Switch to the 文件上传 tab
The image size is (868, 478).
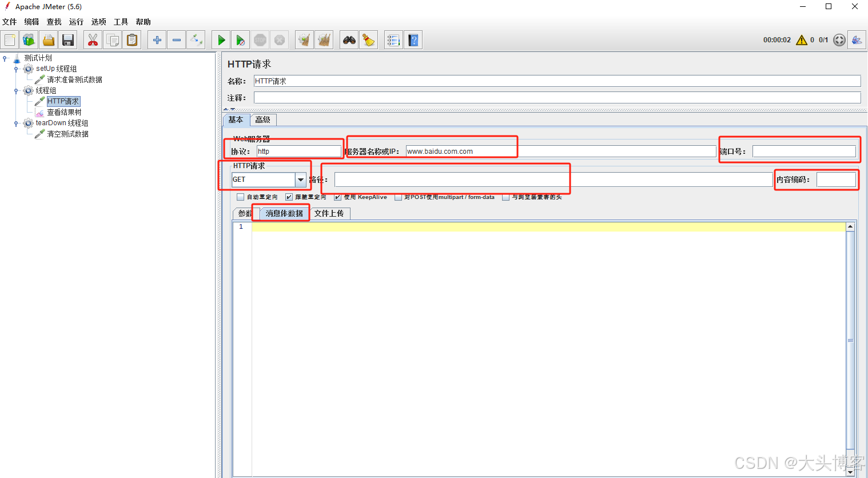(329, 213)
